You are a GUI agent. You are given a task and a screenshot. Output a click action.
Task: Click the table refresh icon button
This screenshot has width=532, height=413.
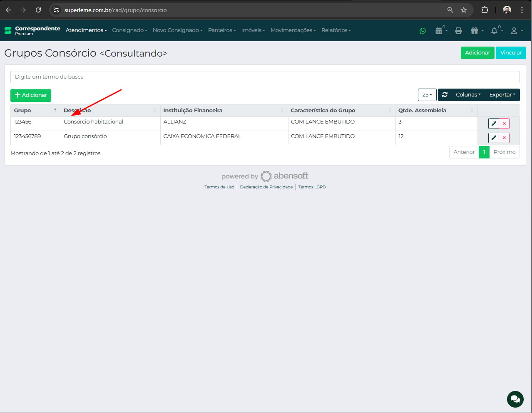tap(445, 95)
